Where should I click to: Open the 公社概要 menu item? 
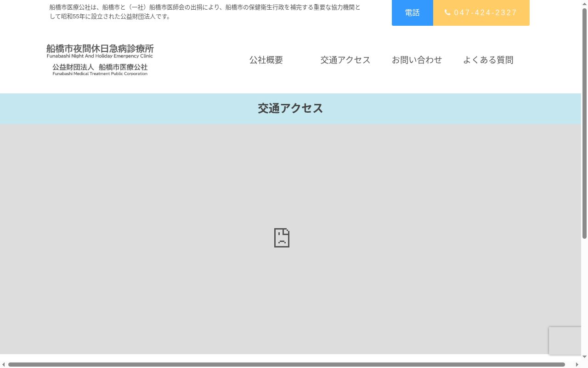pos(266,60)
